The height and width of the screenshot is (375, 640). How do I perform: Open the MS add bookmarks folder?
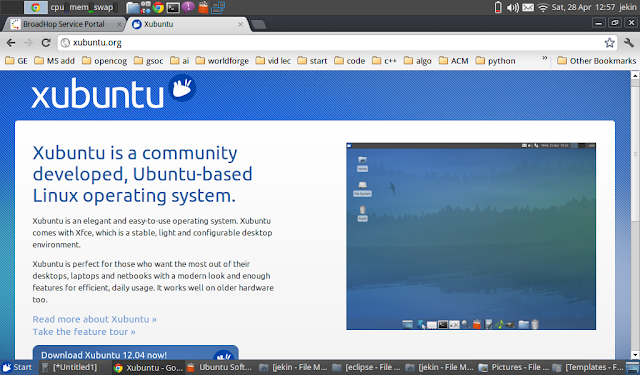(55, 61)
